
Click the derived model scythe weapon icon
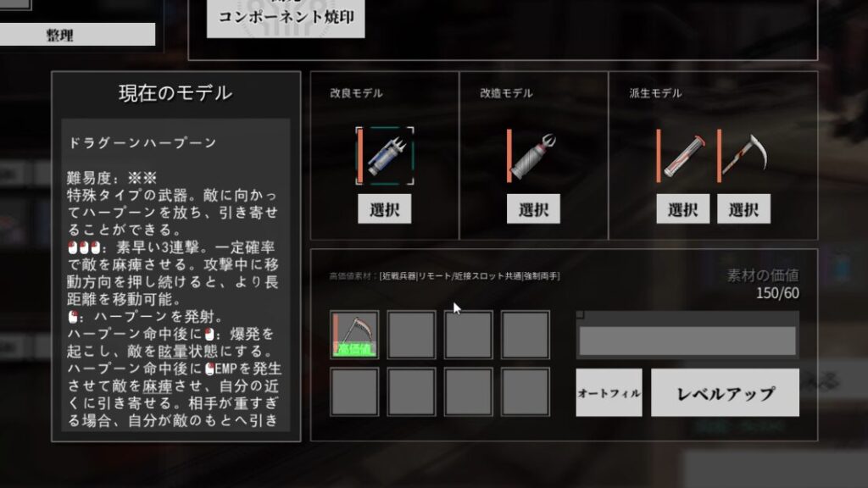pos(743,157)
